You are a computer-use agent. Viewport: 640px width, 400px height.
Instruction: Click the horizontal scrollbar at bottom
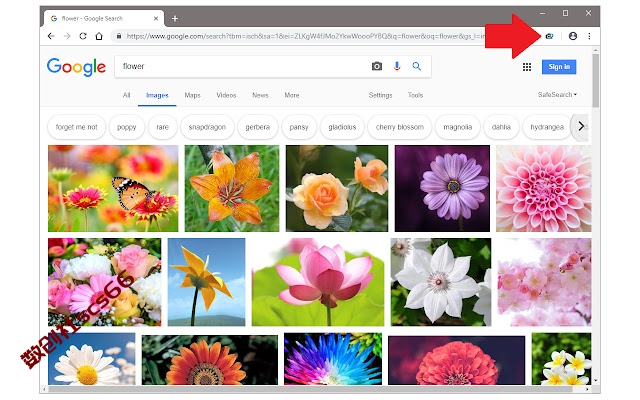pos(310,389)
